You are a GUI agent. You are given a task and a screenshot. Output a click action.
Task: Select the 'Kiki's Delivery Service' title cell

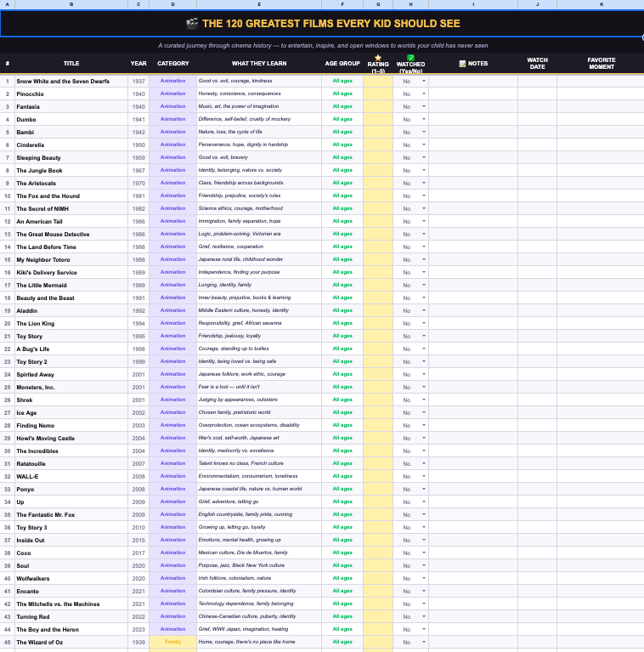[71, 272]
